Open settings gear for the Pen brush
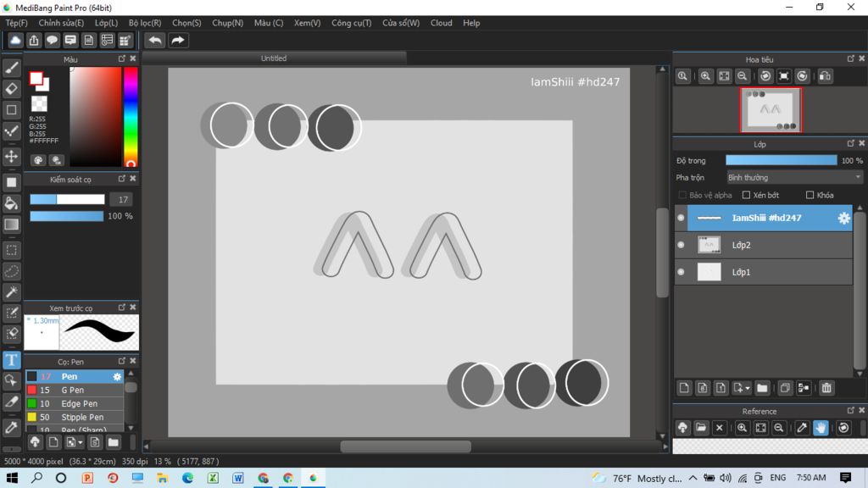The width and height of the screenshot is (868, 488). (x=117, y=377)
